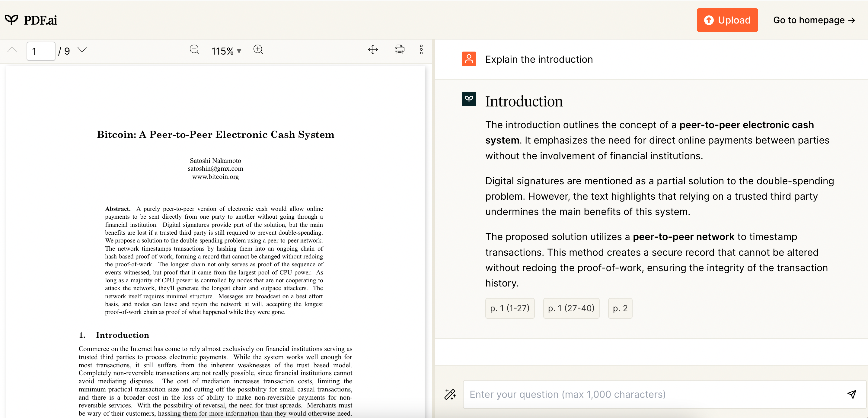
Task: Open the print dialog icon
Action: tap(399, 49)
